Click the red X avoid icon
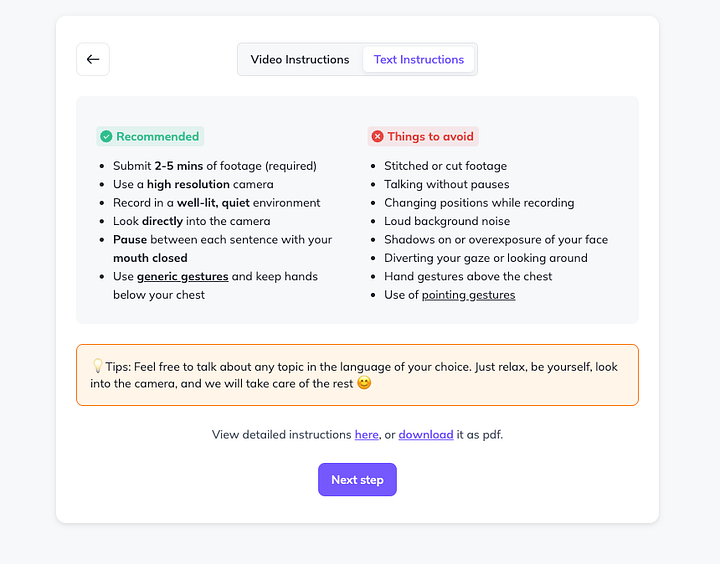Screen dimensions: 720x564 pyautogui.click(x=377, y=136)
